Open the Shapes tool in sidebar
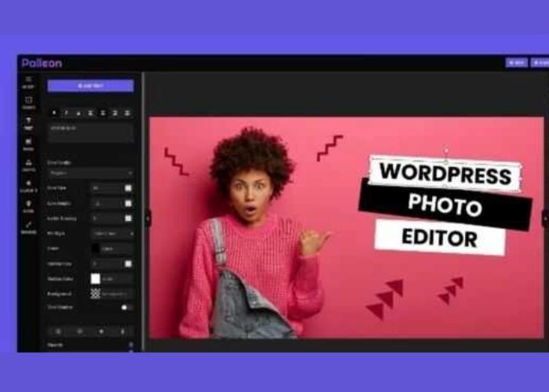The height and width of the screenshot is (392, 549). [28, 165]
